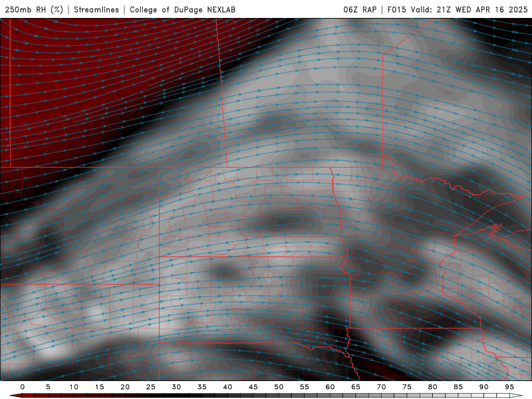Viewport: 532px width, 399px height.
Task: Click the '40' humidity scale label
Action: tap(227, 387)
